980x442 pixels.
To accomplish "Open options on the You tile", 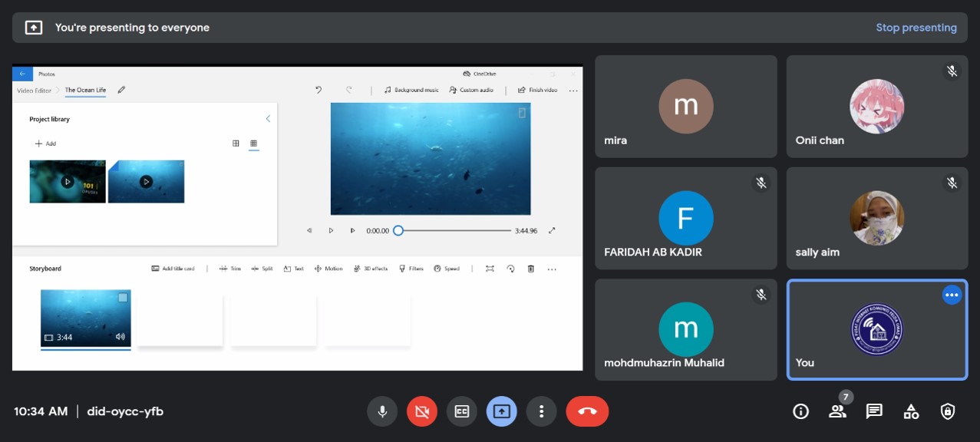I will (x=952, y=295).
